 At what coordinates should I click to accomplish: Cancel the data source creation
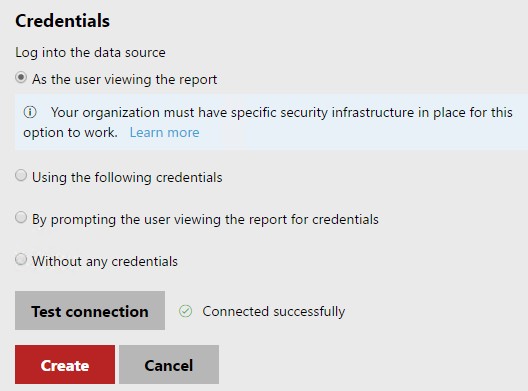[169, 364]
